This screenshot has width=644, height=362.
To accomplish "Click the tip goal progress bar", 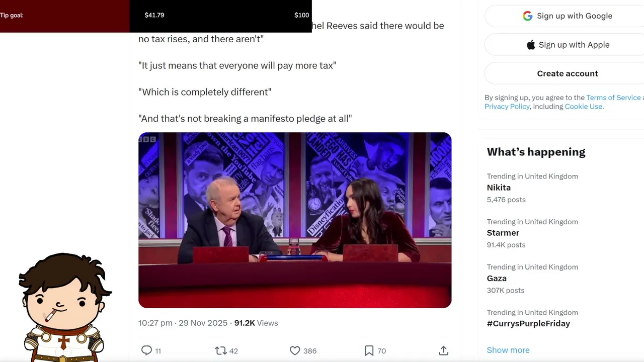I will point(156,15).
